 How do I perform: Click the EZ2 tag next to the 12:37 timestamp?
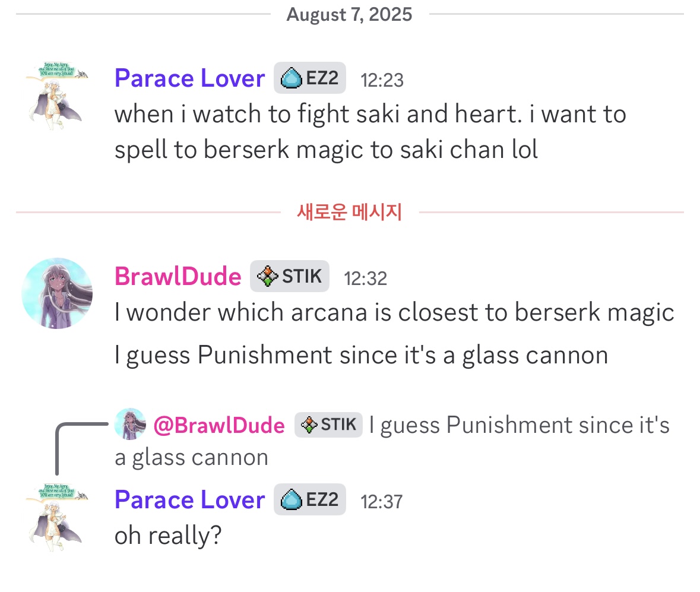pyautogui.click(x=310, y=499)
